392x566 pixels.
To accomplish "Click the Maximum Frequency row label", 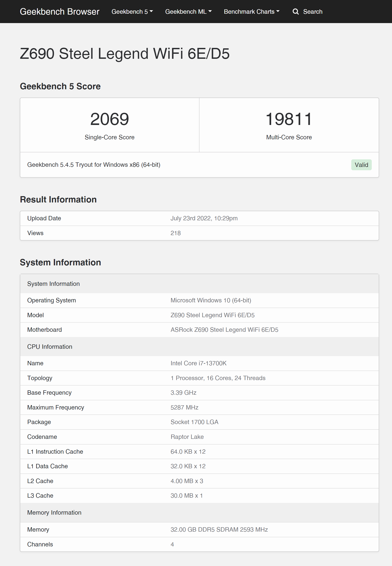I will click(56, 408).
